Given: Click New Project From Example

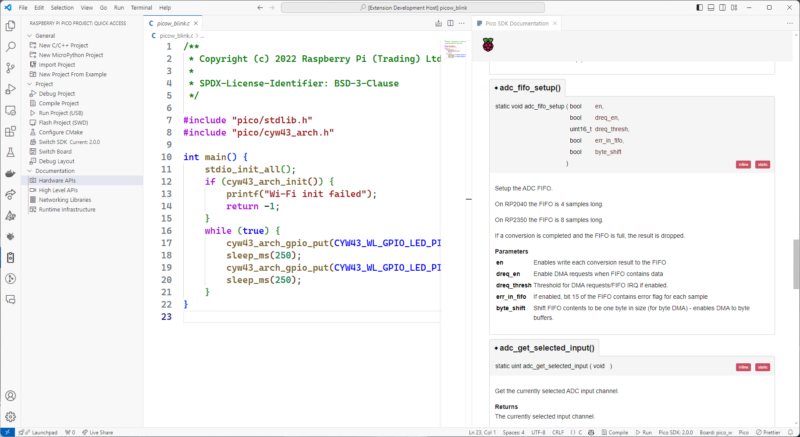Looking at the screenshot, I should pos(73,74).
